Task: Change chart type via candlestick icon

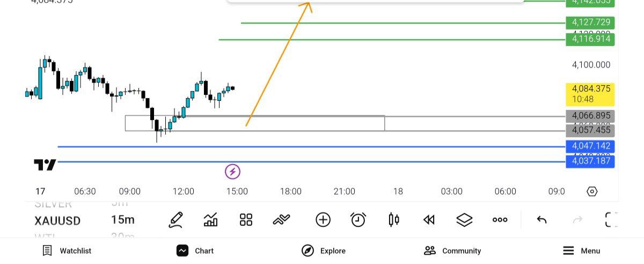Action: click(x=394, y=219)
